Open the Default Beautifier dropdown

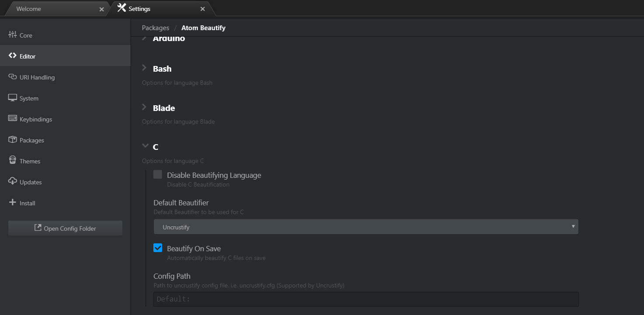pyautogui.click(x=366, y=227)
